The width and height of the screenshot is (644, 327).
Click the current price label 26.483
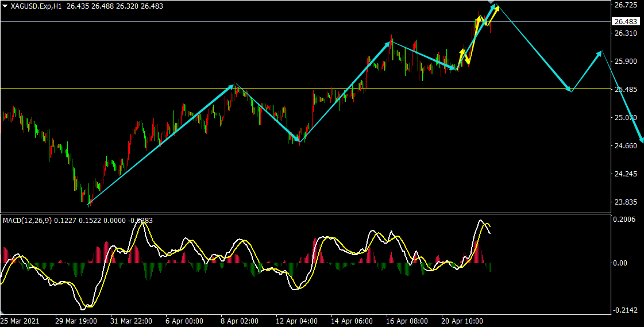click(x=626, y=22)
